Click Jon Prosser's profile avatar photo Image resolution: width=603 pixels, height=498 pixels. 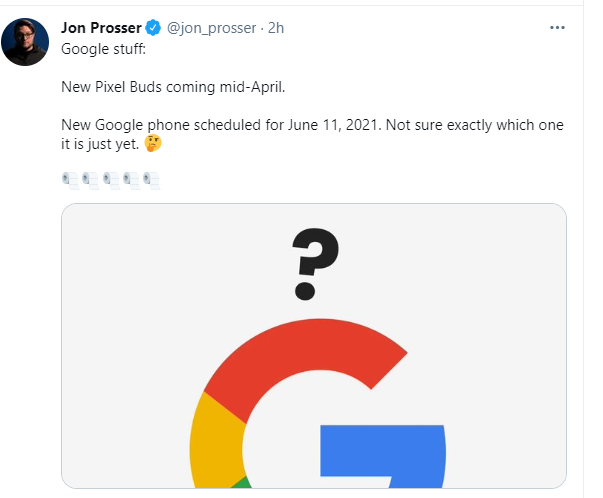(26, 41)
